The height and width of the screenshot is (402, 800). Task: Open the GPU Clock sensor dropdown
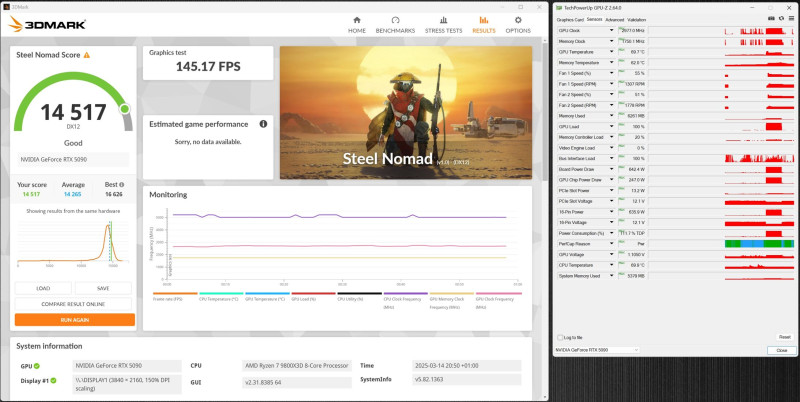(x=612, y=31)
